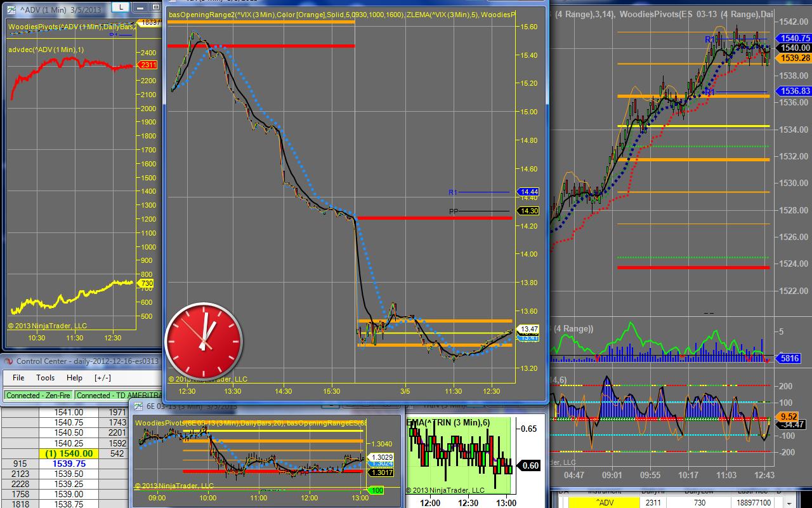The width and height of the screenshot is (812, 508).
Task: Click the [+/-] menu item
Action: (103, 378)
